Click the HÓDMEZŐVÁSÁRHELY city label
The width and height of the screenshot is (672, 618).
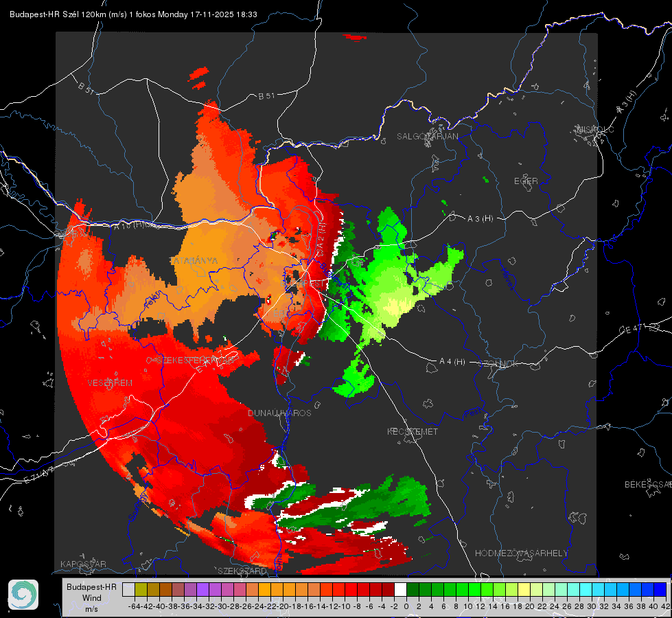[521, 553]
